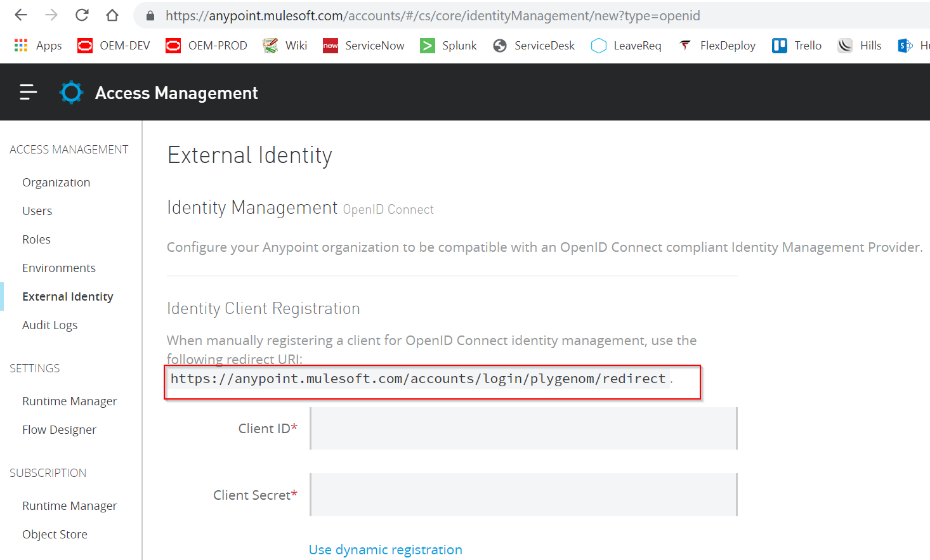Image resolution: width=930 pixels, height=560 pixels.
Task: Open the hamburger navigation menu icon
Action: pos(28,93)
